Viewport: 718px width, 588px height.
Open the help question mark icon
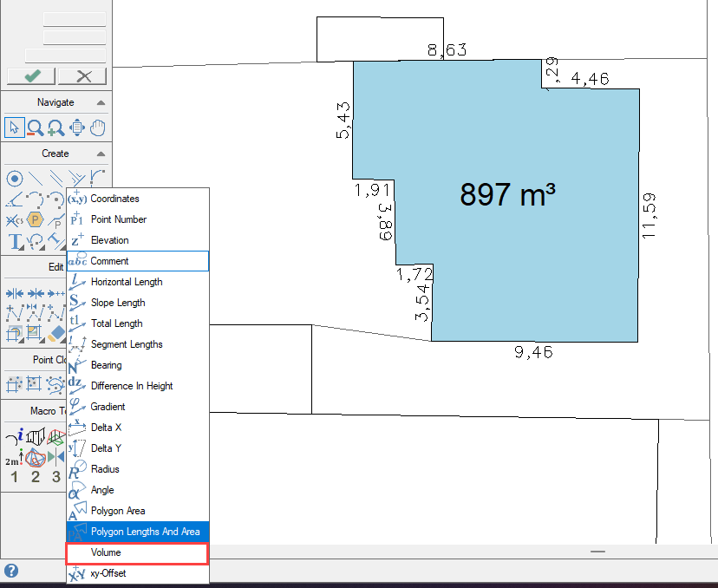11,572
